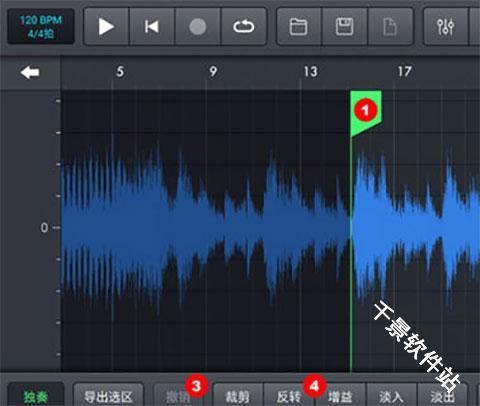Viewport: 480px width, 406px height.
Task: Click the new document icon
Action: tap(390, 27)
